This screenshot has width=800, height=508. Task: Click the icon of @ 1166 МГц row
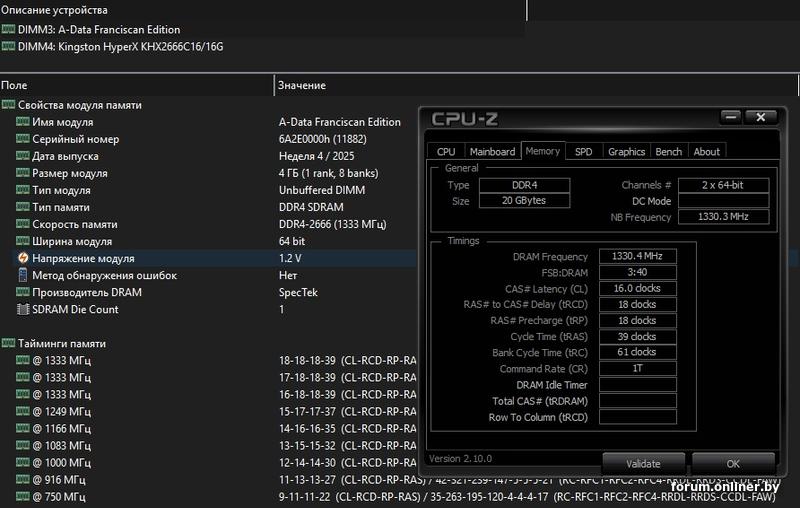click(22, 428)
